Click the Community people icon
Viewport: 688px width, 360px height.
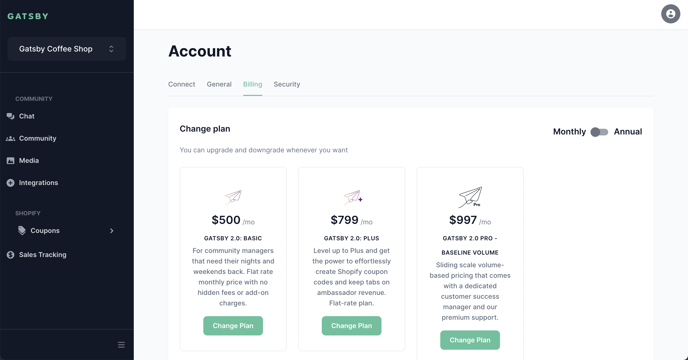pyautogui.click(x=11, y=139)
